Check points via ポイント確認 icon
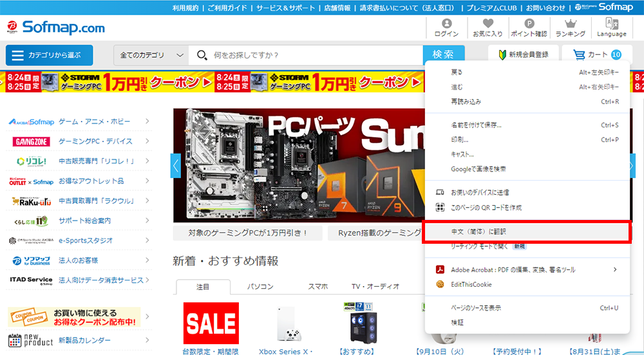 pos(529,23)
